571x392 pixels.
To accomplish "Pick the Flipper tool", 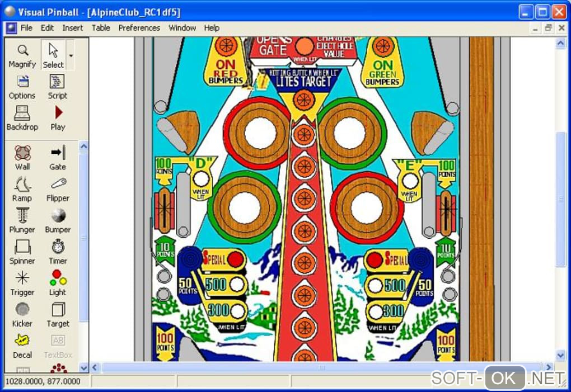I will pyautogui.click(x=58, y=190).
